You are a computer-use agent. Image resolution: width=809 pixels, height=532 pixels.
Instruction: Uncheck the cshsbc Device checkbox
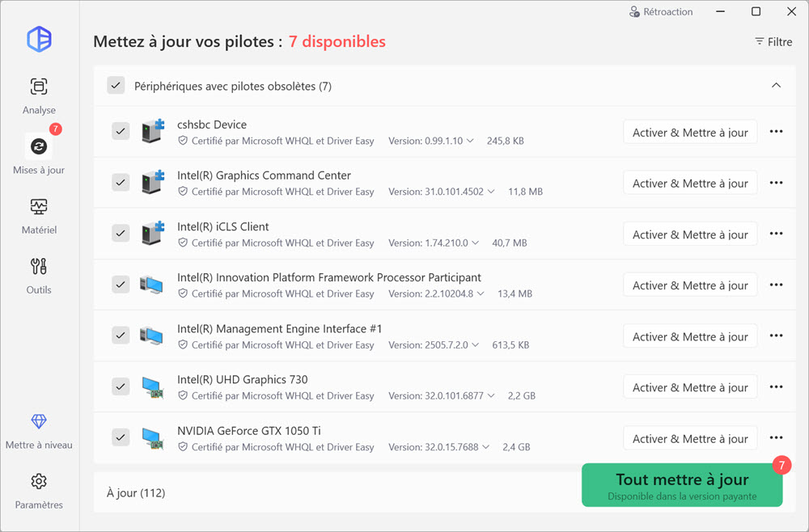click(x=121, y=132)
